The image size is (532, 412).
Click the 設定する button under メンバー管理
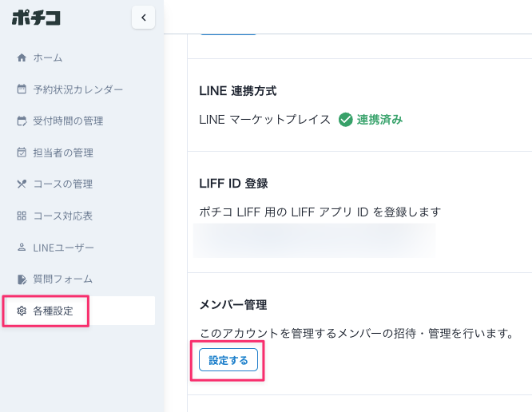click(x=228, y=360)
